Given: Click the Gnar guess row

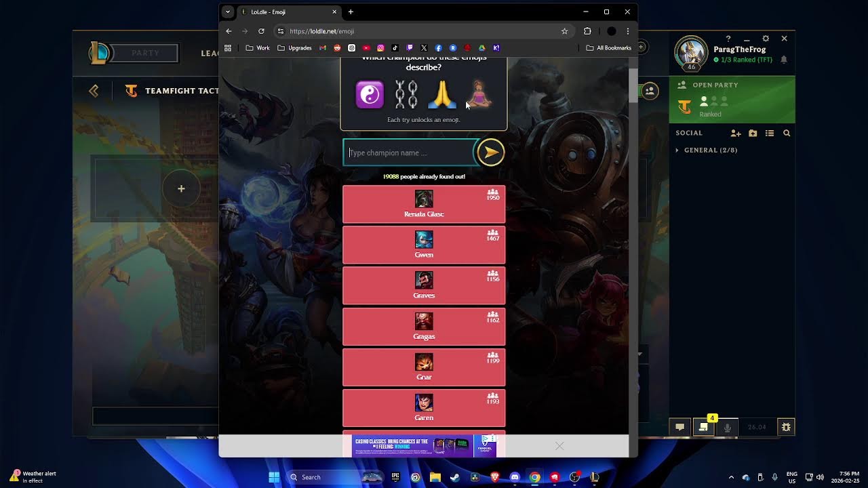Looking at the screenshot, I should pos(424,367).
